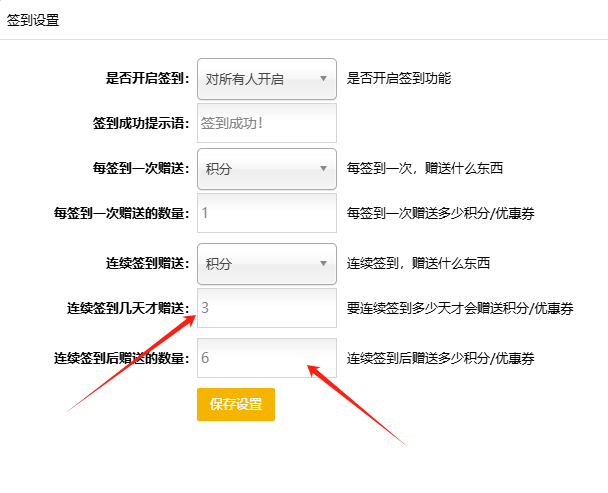This screenshot has height=493, width=608.
Task: Click the arrow on 连续签到赠送 select
Action: [x=323, y=264]
